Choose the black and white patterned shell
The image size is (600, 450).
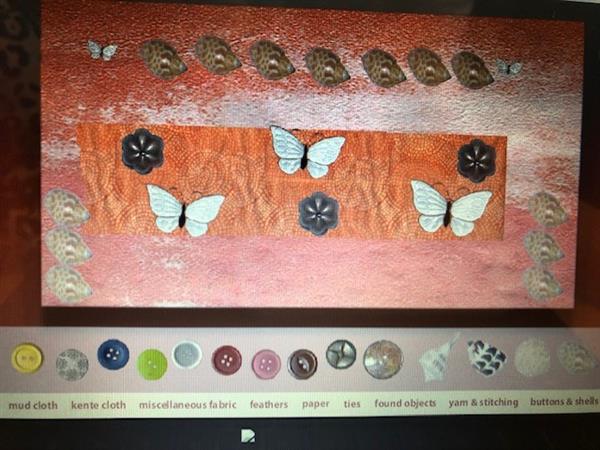pos(487,357)
